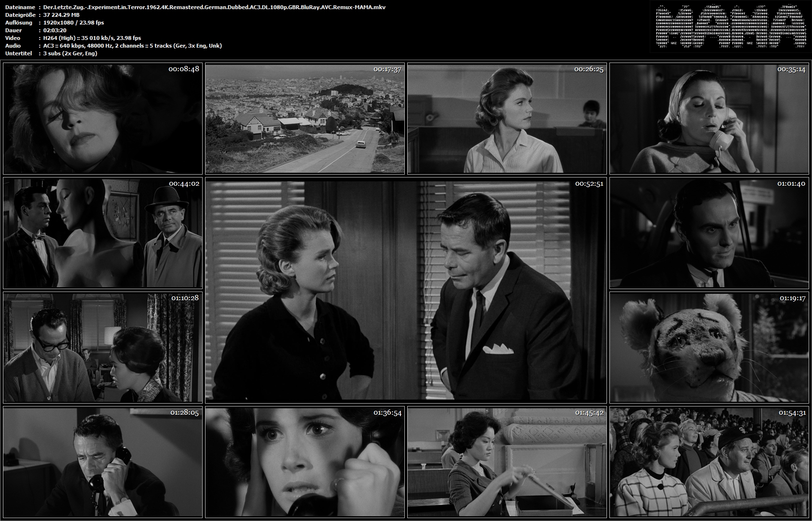Select the frightened woman thumbnail 01:36:54
Screen dimensions: 812x521
click(x=305, y=462)
